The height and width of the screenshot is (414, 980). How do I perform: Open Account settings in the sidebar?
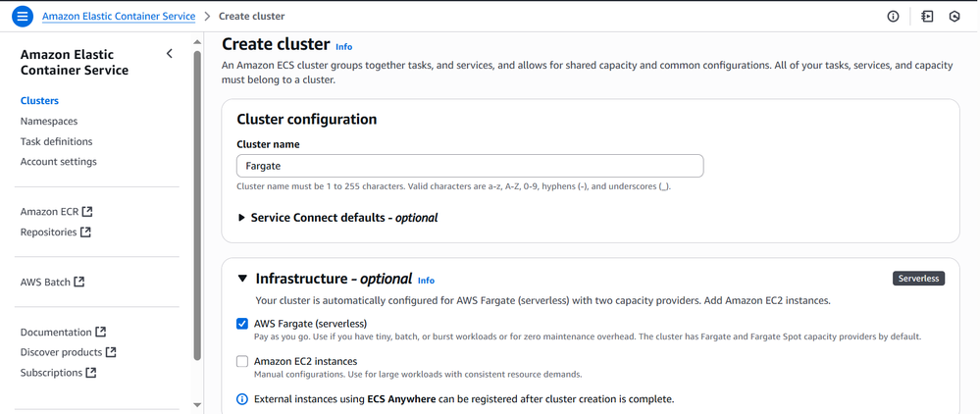(59, 162)
